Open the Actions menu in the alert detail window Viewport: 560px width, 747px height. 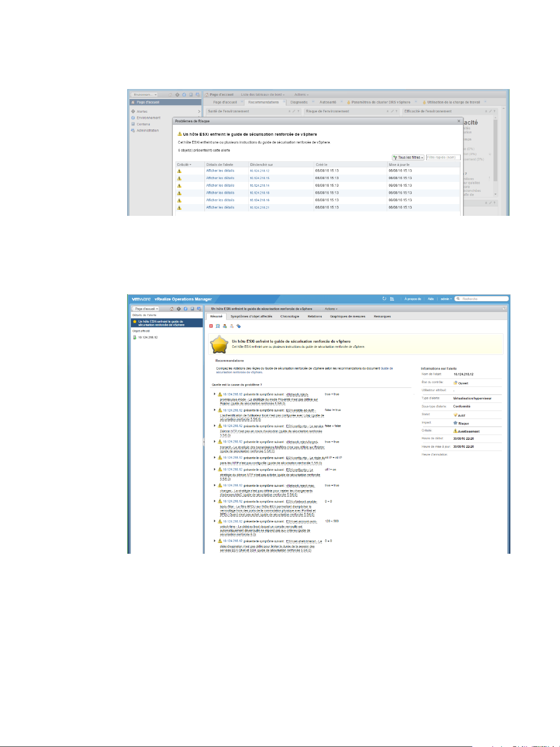click(x=330, y=309)
